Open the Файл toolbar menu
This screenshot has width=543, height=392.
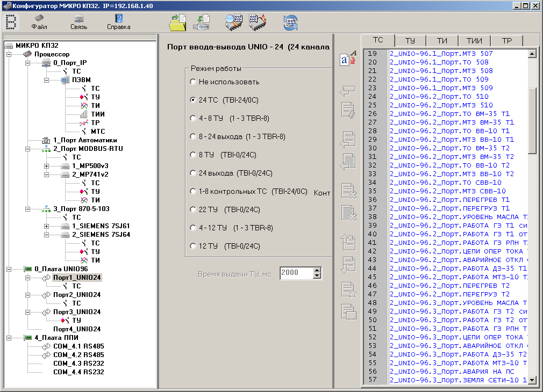39,22
